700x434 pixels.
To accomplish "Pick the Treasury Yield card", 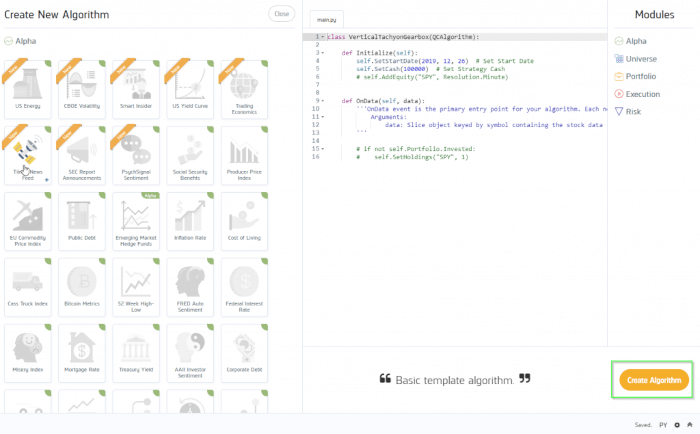I will 136,353.
